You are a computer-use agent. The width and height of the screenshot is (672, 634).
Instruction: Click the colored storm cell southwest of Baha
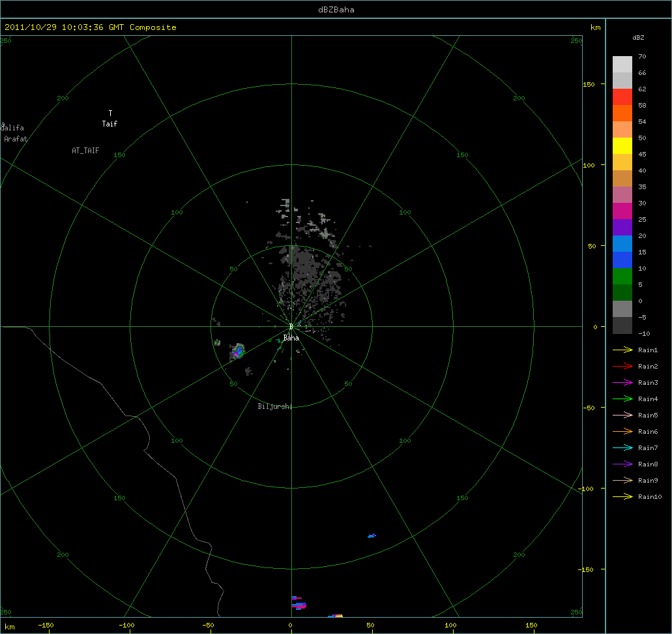point(237,352)
